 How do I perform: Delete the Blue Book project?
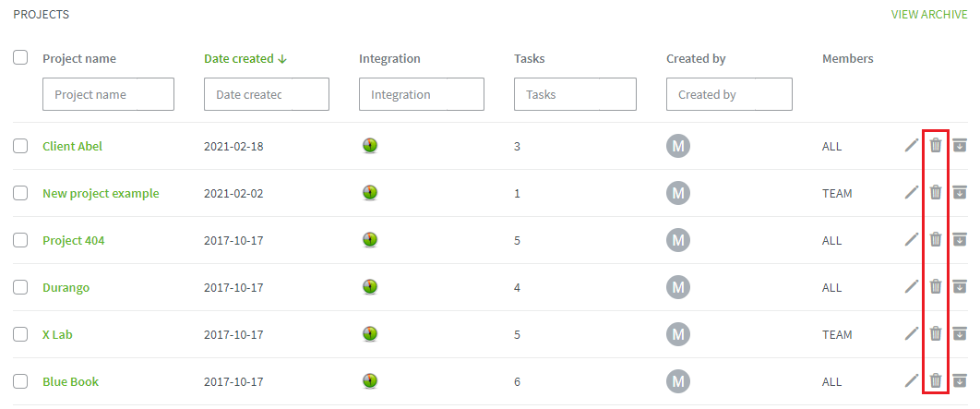coord(935,381)
